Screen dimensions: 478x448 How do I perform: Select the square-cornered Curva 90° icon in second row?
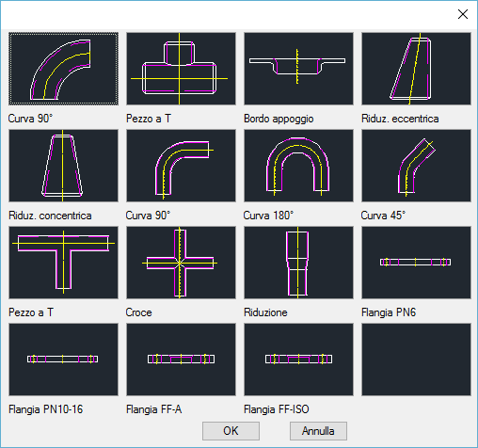pos(181,166)
